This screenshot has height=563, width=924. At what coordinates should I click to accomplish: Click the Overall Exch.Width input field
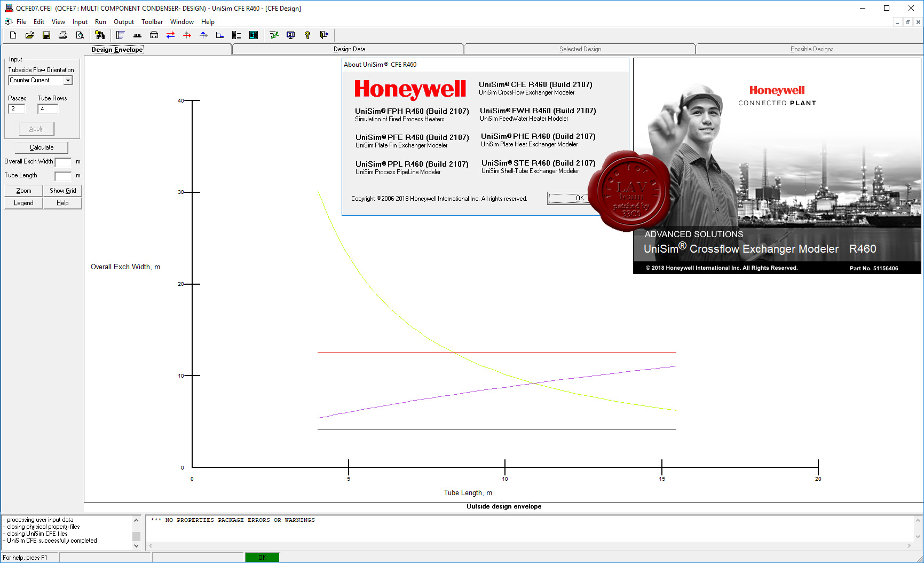coord(63,162)
